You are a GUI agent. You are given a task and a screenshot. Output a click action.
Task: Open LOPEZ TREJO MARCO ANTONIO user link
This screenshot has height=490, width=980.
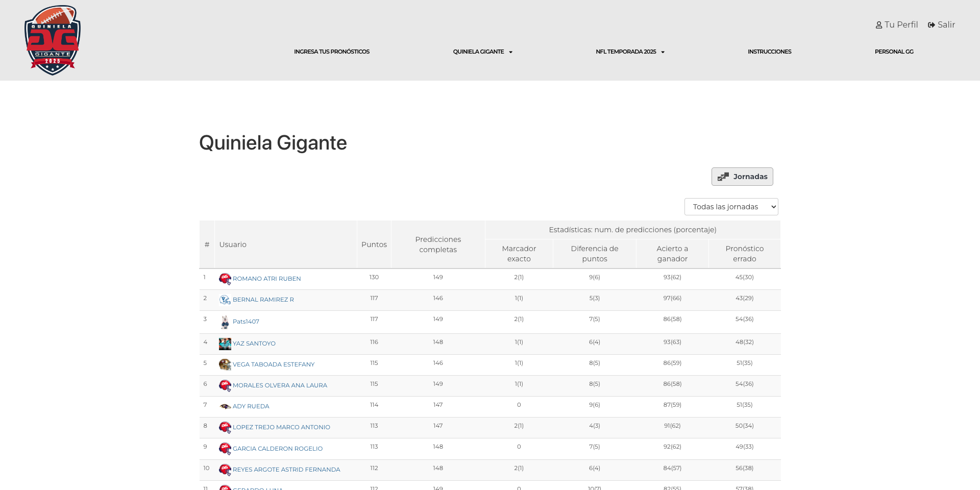click(281, 427)
